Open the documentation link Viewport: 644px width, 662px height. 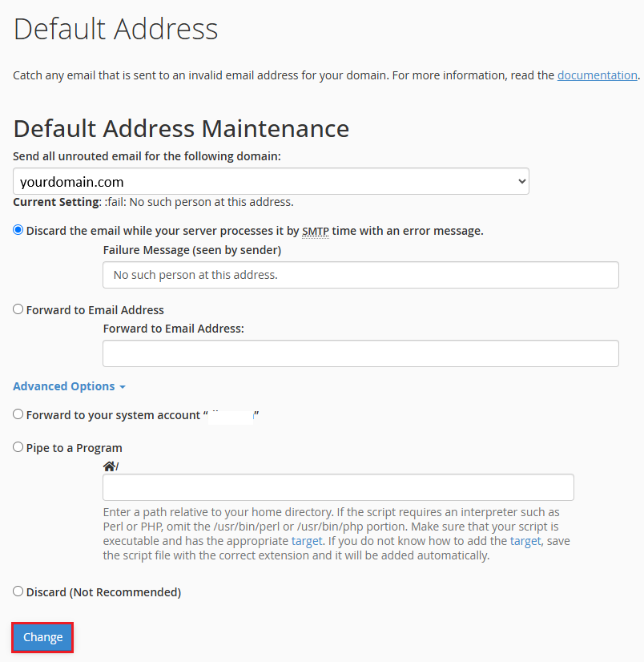coord(597,75)
